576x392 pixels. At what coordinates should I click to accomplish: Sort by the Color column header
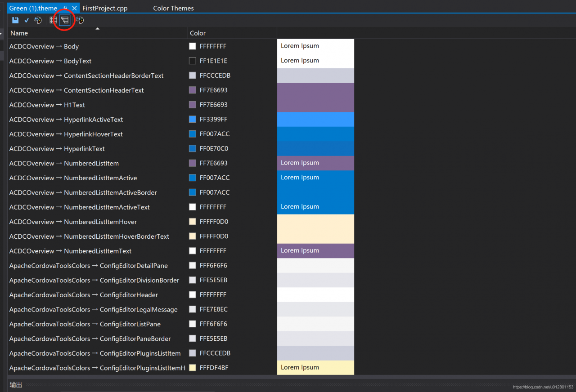pyautogui.click(x=232, y=33)
